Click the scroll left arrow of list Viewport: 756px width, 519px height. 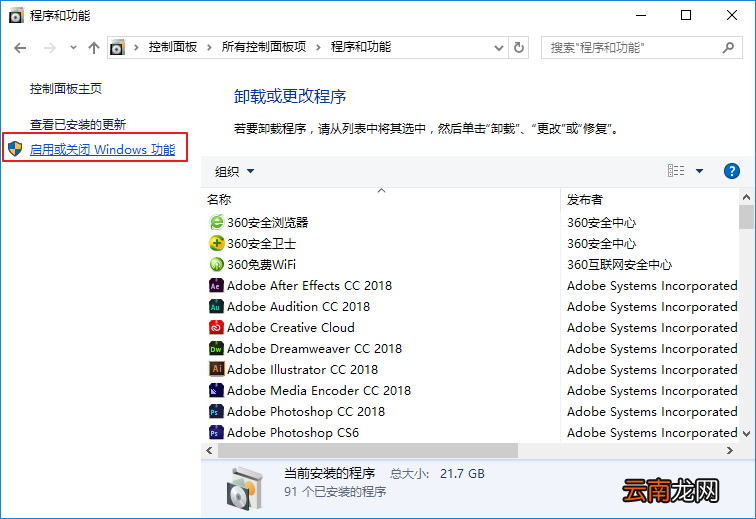point(209,451)
